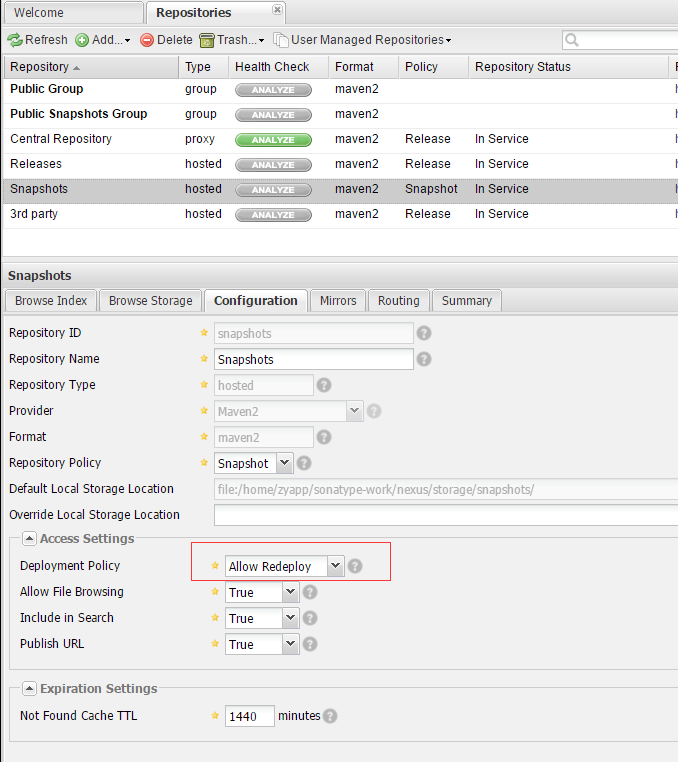Click the Provider help icon
678x762 pixels.
click(374, 411)
